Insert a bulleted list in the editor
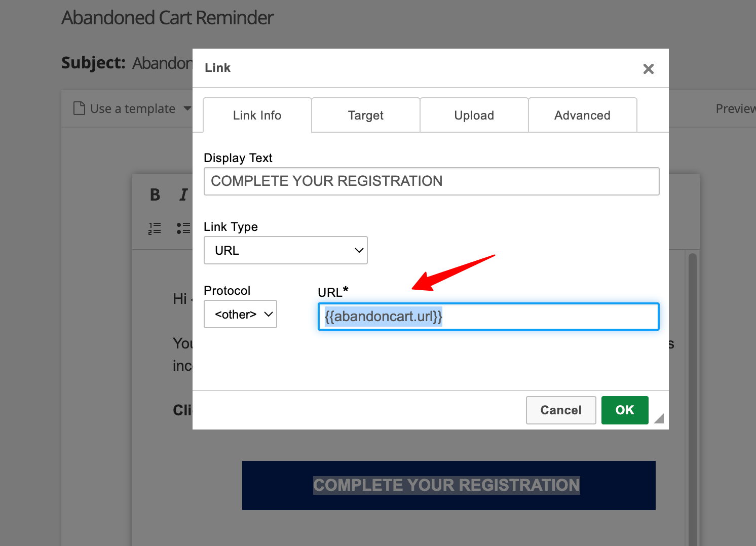756x546 pixels. 183,228
